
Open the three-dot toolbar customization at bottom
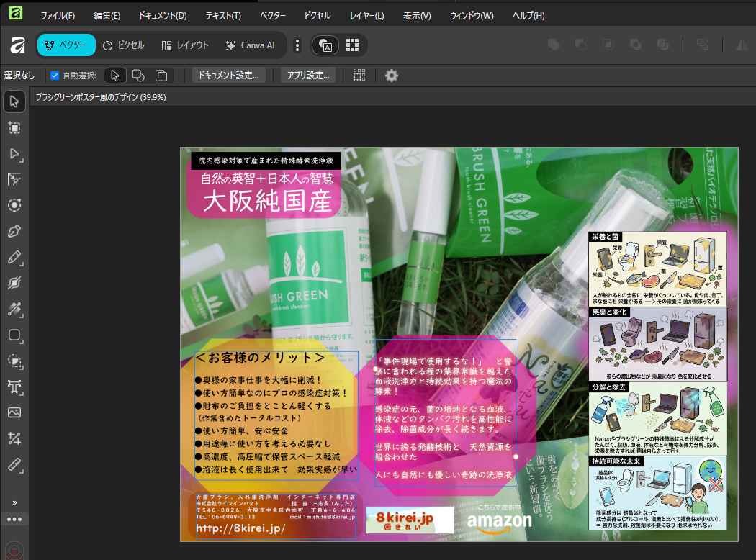pyautogui.click(x=14, y=519)
